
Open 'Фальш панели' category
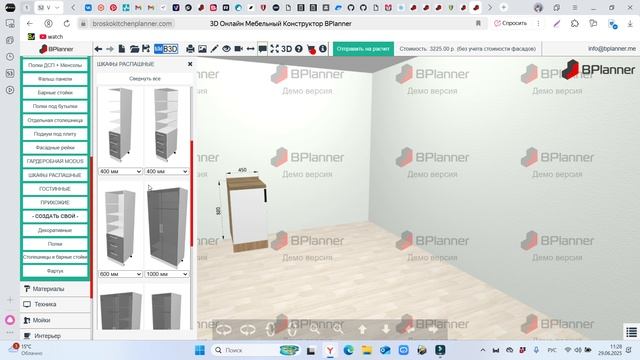pos(55,79)
